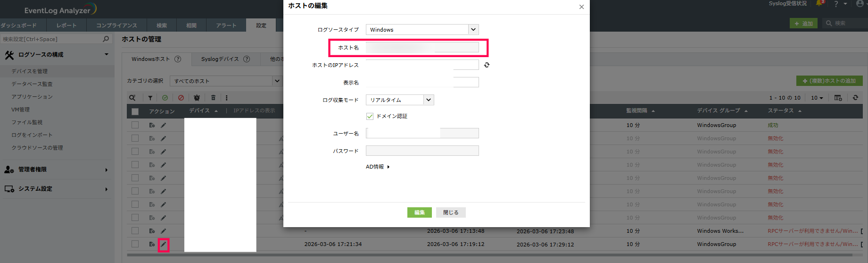Refresh the host IP address lookup icon

coord(487,65)
